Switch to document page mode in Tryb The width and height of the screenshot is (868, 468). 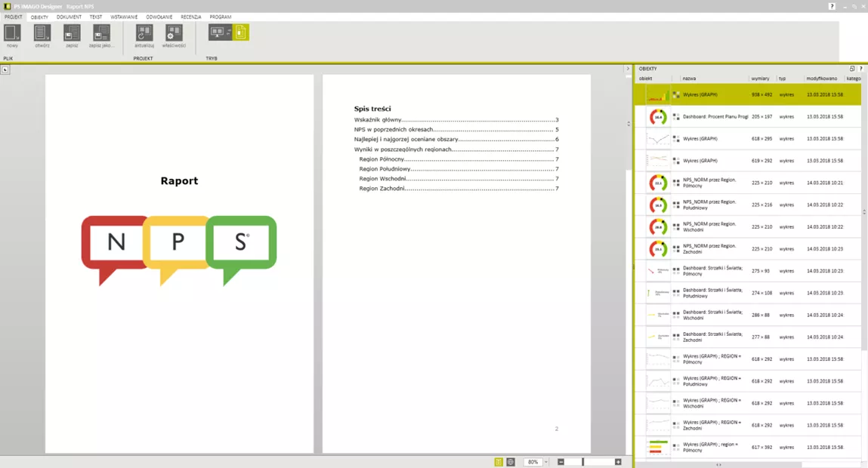240,32
